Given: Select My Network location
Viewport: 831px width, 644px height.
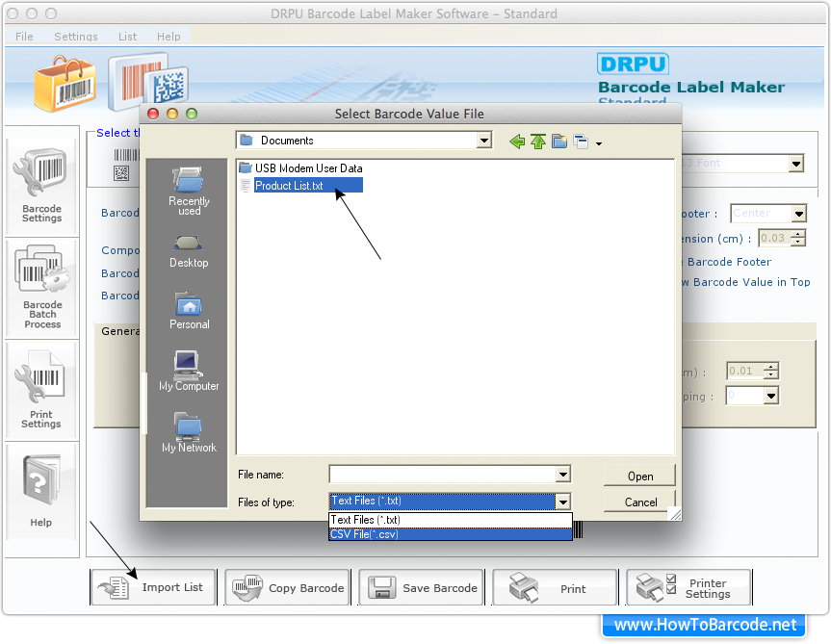Looking at the screenshot, I should 189,432.
